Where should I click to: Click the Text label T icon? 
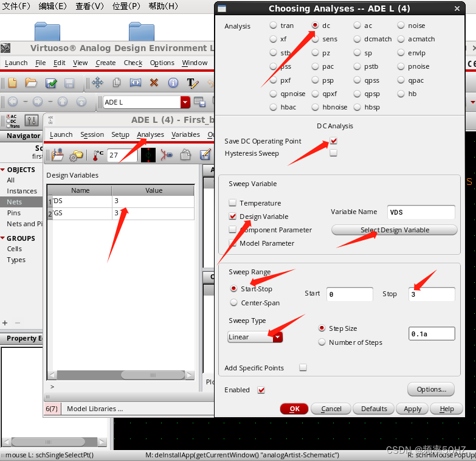(193, 83)
